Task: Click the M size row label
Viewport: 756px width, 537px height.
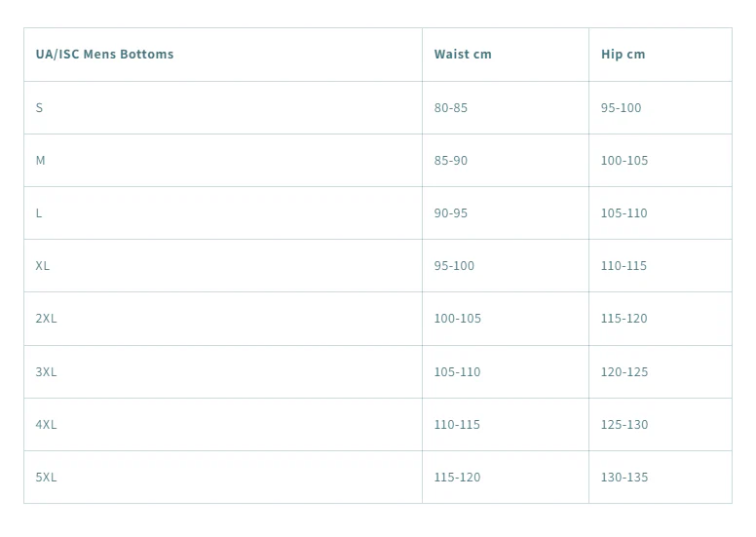Action: pyautogui.click(x=41, y=160)
